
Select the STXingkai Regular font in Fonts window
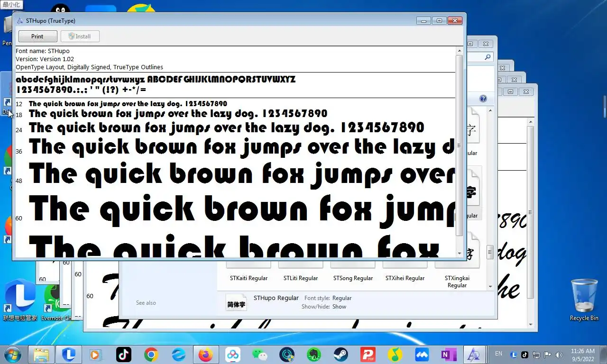pyautogui.click(x=457, y=282)
